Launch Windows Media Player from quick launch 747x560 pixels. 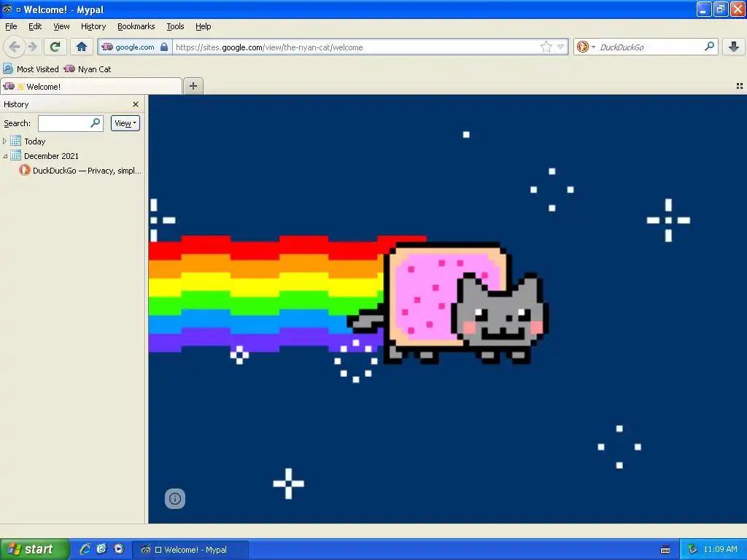coord(119,549)
